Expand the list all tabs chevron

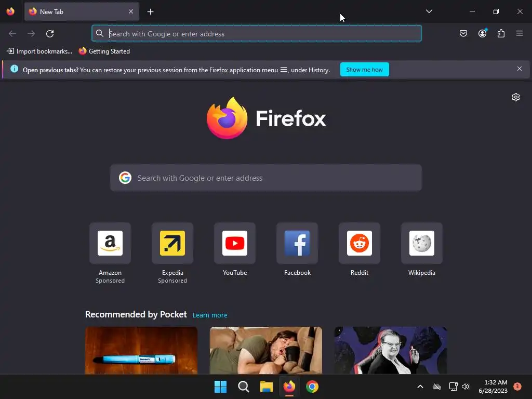[429, 11]
